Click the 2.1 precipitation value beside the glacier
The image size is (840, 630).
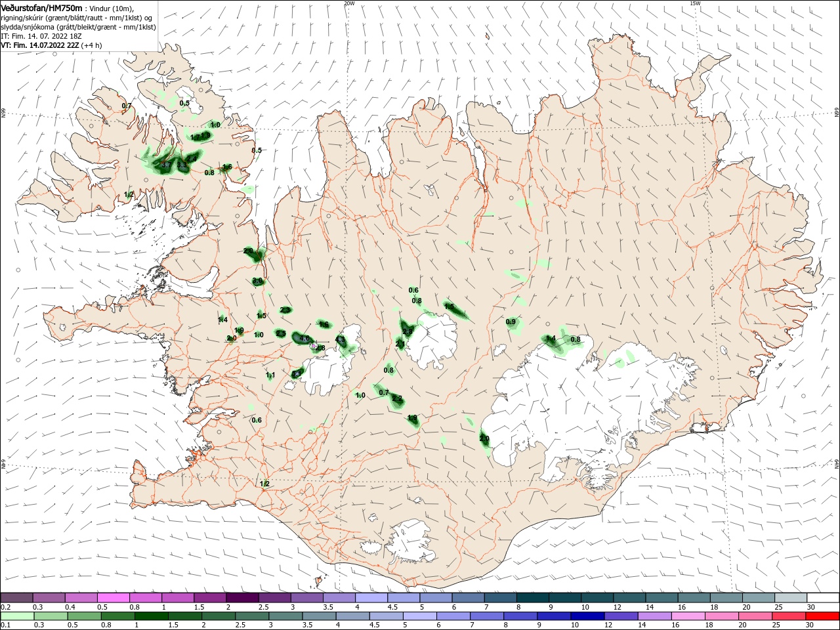[400, 344]
